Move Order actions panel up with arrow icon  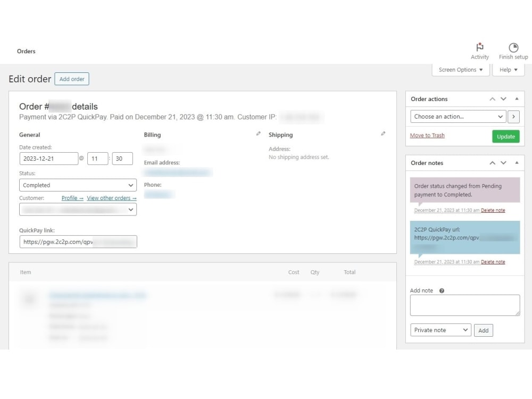click(x=492, y=99)
